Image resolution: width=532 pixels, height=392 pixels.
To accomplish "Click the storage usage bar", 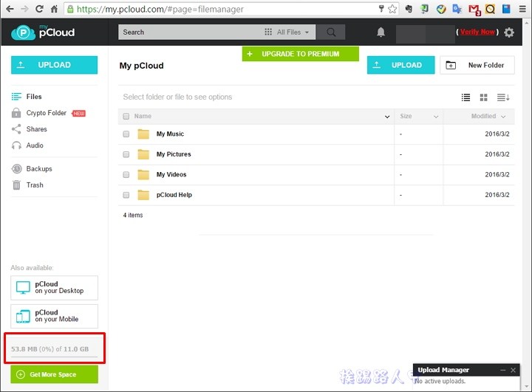I will (54, 357).
